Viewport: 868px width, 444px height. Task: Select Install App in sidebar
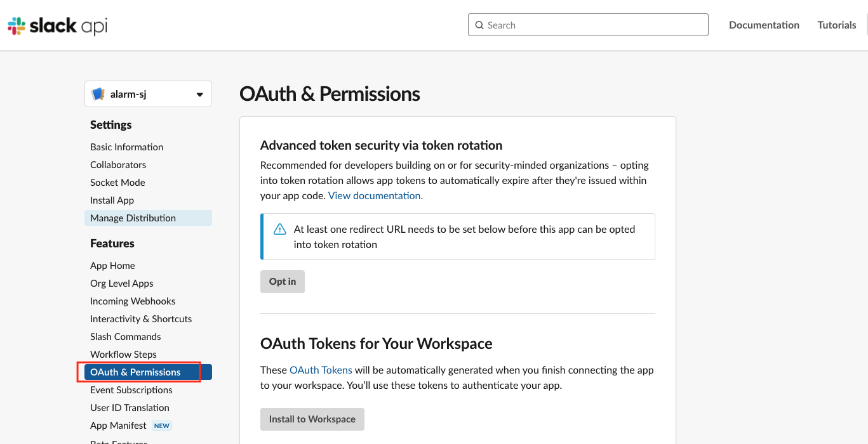click(112, 200)
